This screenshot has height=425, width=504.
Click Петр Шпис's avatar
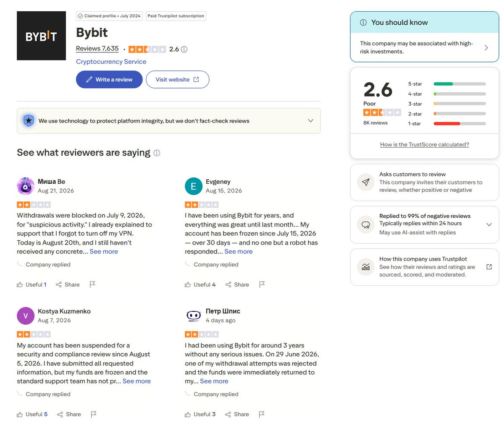click(x=194, y=315)
